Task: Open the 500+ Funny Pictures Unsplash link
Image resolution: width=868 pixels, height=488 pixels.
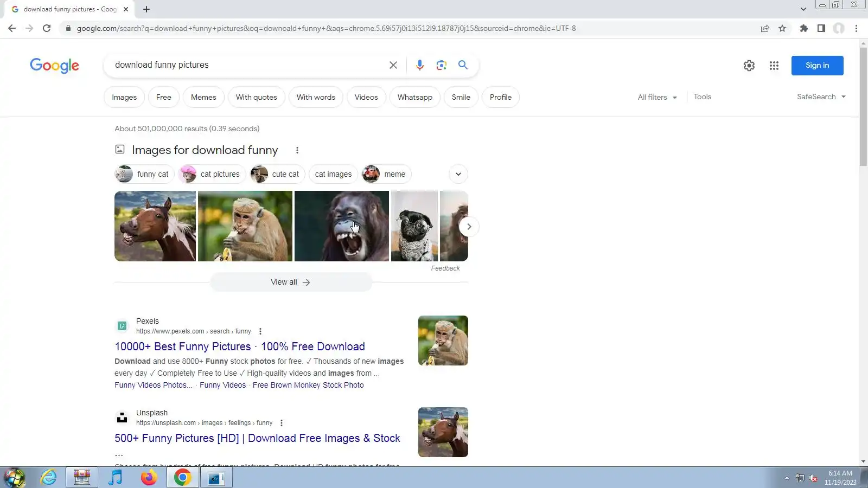Action: pyautogui.click(x=257, y=438)
